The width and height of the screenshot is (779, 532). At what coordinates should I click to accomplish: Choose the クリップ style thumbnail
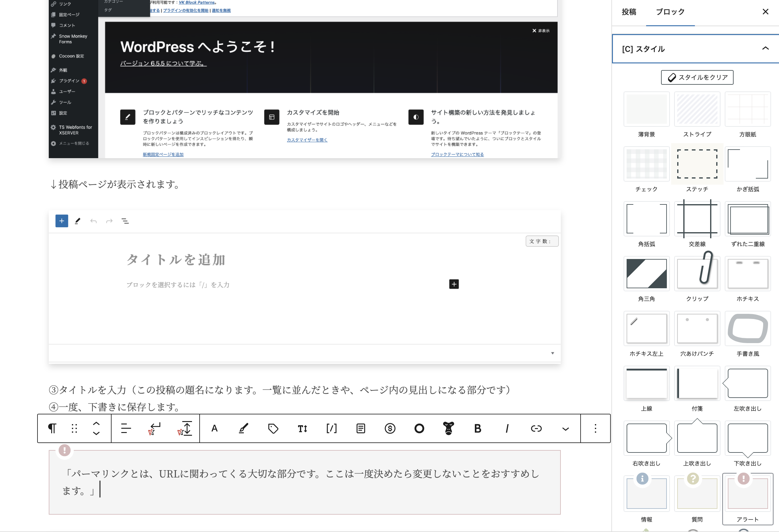(x=697, y=274)
